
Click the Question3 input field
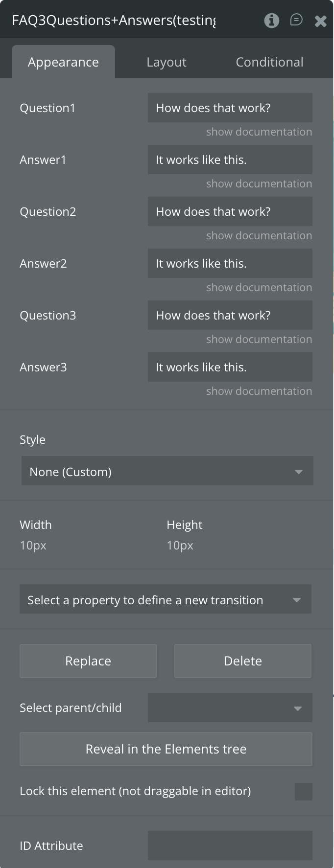click(x=230, y=315)
